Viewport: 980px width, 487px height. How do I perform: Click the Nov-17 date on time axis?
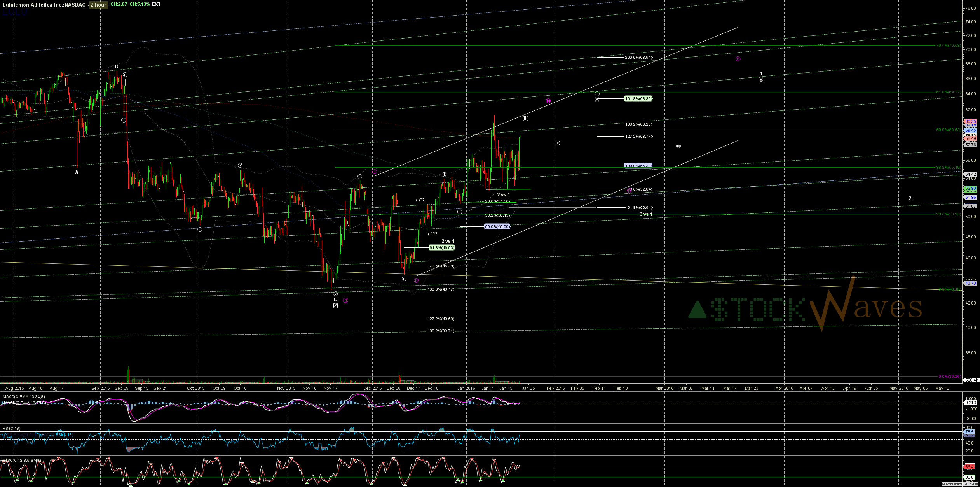[330, 388]
